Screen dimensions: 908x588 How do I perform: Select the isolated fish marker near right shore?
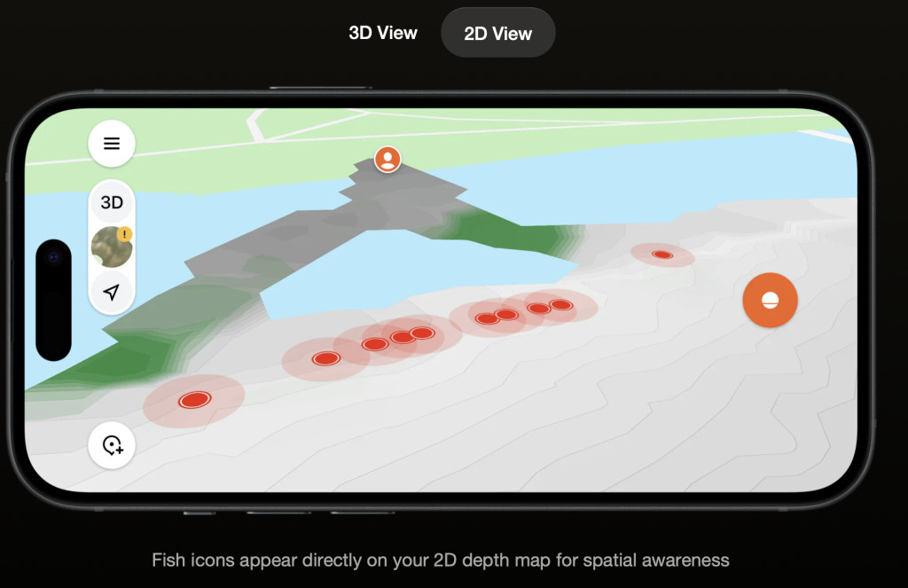(x=661, y=255)
